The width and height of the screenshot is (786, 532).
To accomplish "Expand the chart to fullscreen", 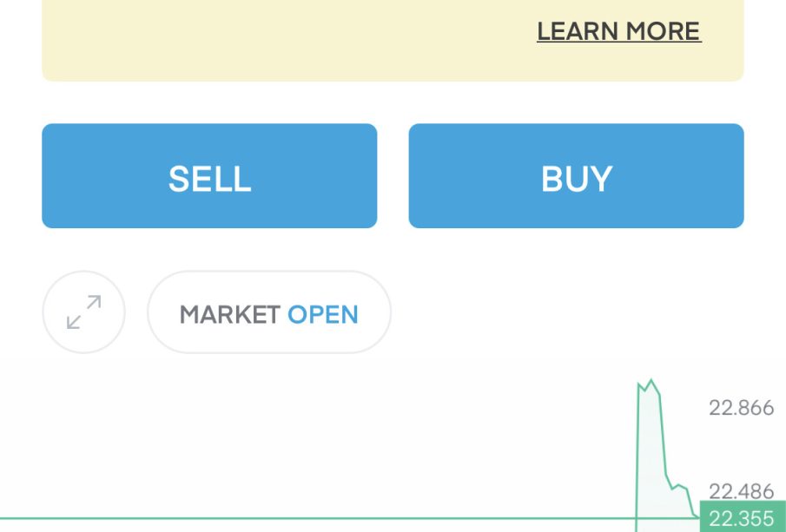I will [x=83, y=312].
